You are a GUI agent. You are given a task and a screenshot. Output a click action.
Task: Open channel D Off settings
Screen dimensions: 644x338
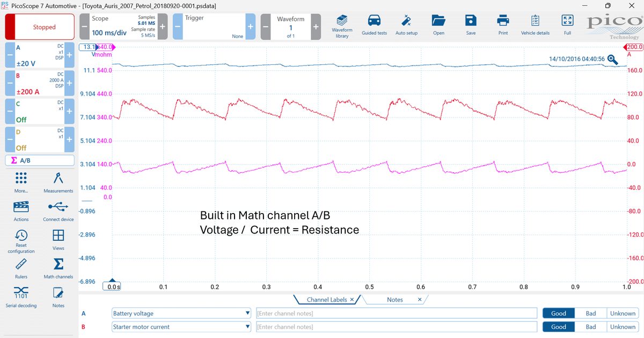[x=39, y=139]
